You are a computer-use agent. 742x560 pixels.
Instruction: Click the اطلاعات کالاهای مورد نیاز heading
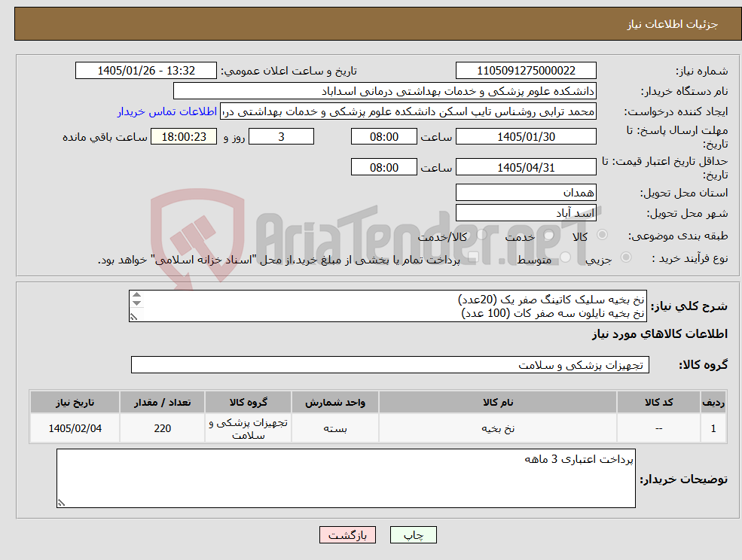660,334
